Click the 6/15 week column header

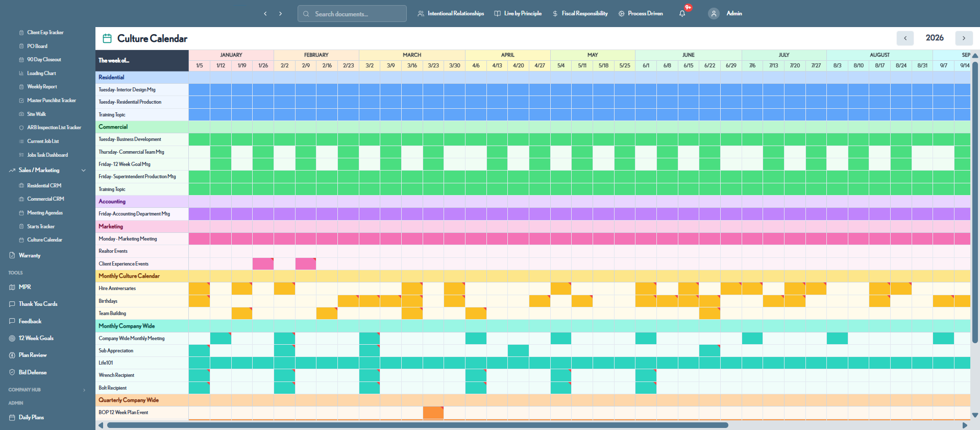click(689, 65)
